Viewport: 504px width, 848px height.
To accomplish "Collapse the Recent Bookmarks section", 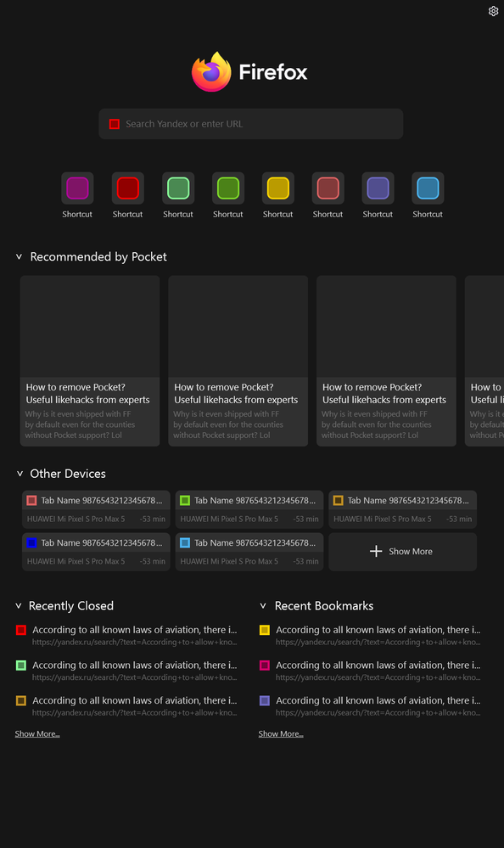I will 263,606.
